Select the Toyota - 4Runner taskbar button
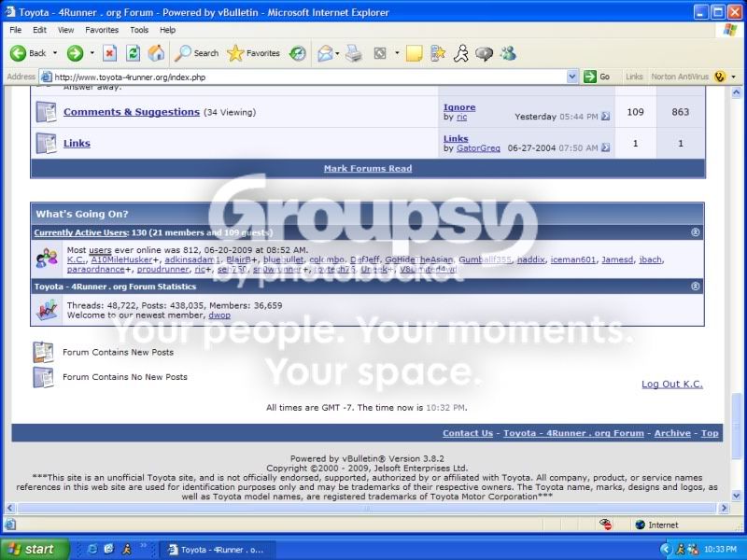 pyautogui.click(x=218, y=550)
